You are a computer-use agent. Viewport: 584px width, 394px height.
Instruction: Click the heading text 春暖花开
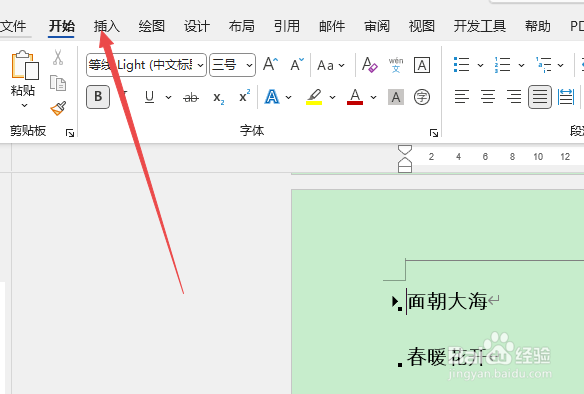tap(447, 357)
